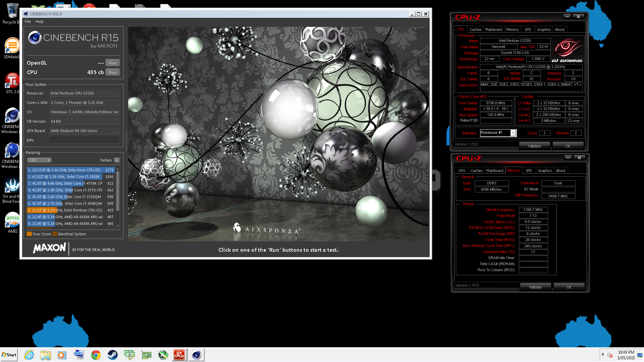The height and width of the screenshot is (362, 644).
Task: Click the Info input field
Action: coord(85,140)
